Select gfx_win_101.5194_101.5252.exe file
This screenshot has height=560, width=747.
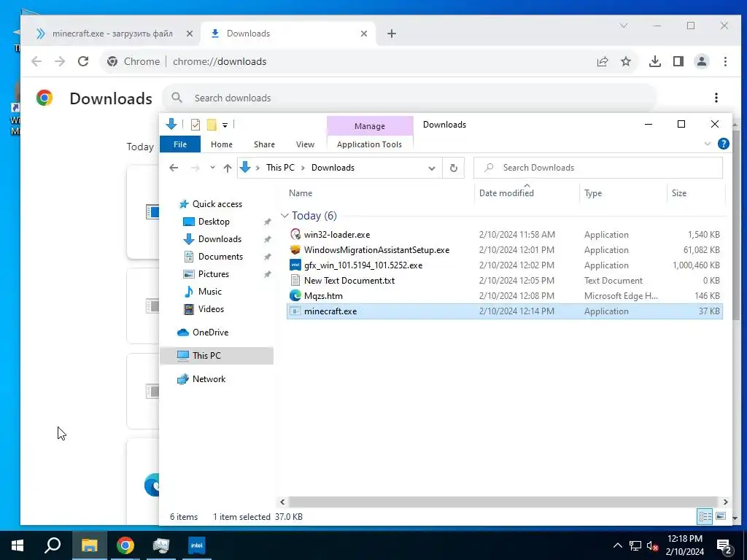click(x=505, y=265)
